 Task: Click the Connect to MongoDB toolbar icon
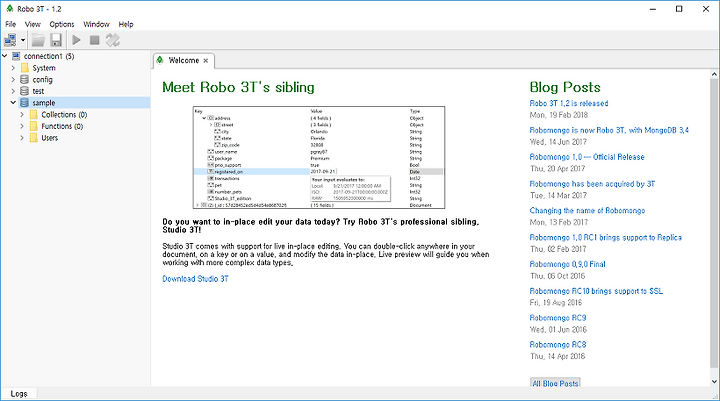pyautogui.click(x=10, y=40)
